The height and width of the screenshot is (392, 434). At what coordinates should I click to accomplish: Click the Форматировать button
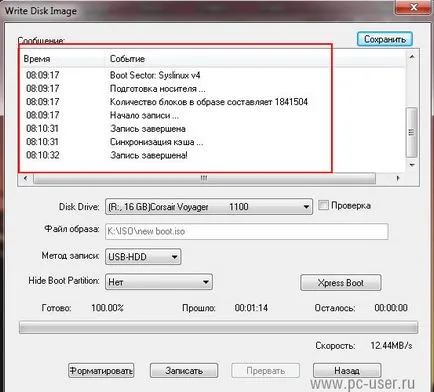click(101, 370)
